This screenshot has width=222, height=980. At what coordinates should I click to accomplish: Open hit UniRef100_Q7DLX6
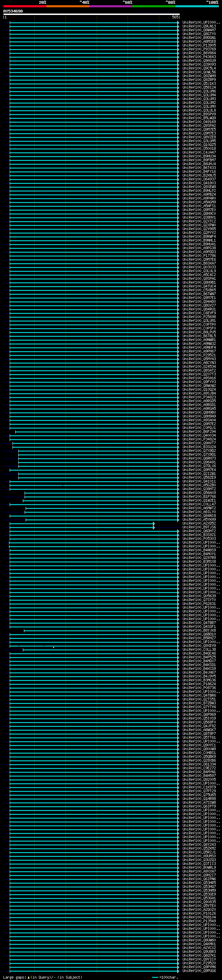[x=199, y=466]
